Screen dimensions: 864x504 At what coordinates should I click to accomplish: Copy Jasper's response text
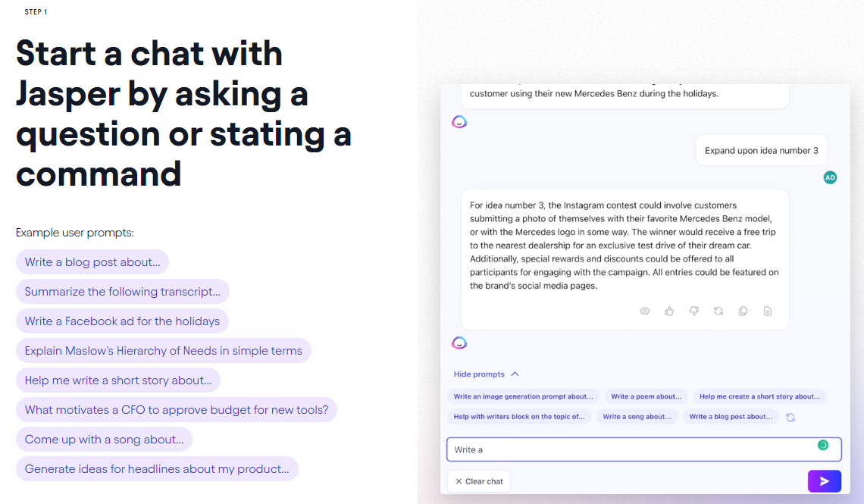[743, 311]
